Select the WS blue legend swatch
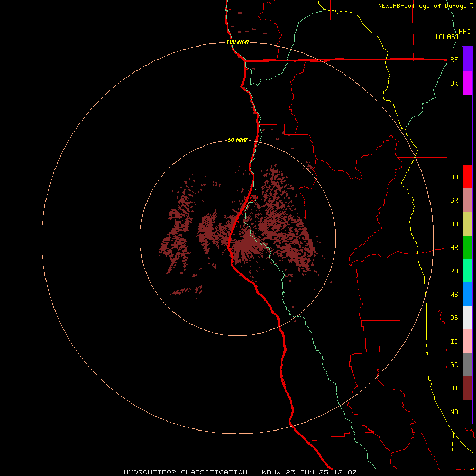Viewport: 476px width, 476px height. [467, 294]
